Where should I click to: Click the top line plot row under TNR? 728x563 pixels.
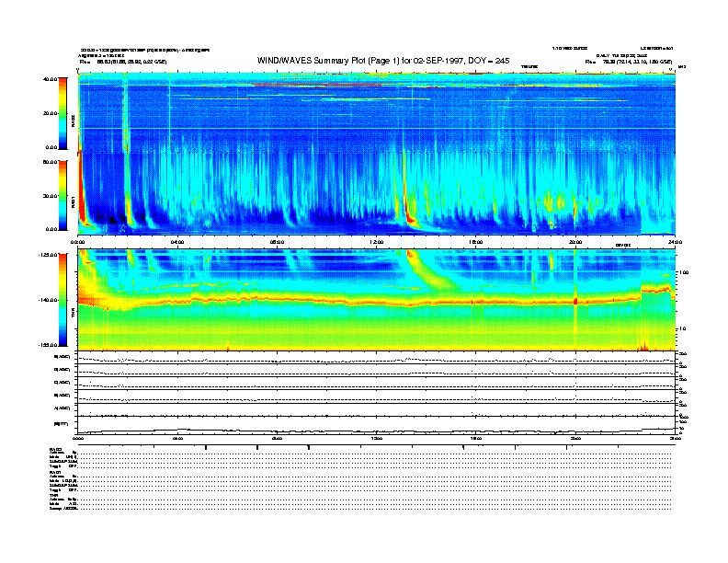click(377, 357)
